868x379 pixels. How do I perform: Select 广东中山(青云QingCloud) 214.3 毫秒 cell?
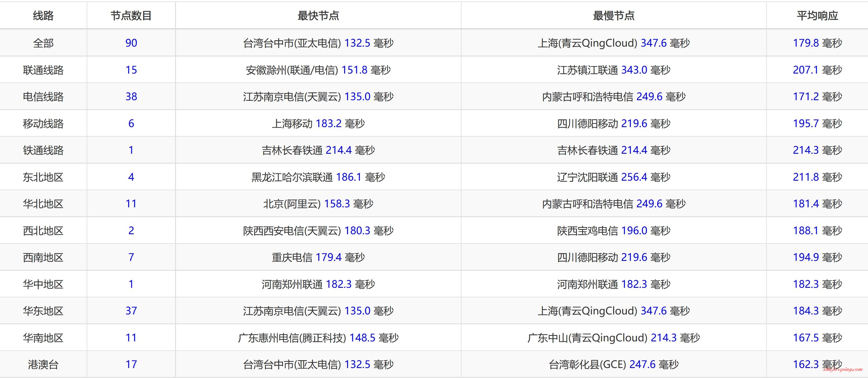pos(613,338)
